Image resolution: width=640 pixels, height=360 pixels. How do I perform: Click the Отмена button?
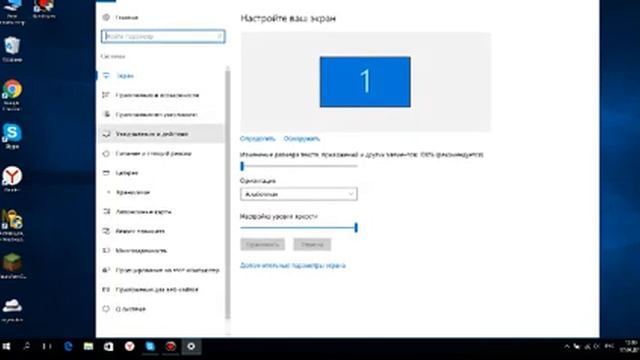(x=312, y=244)
